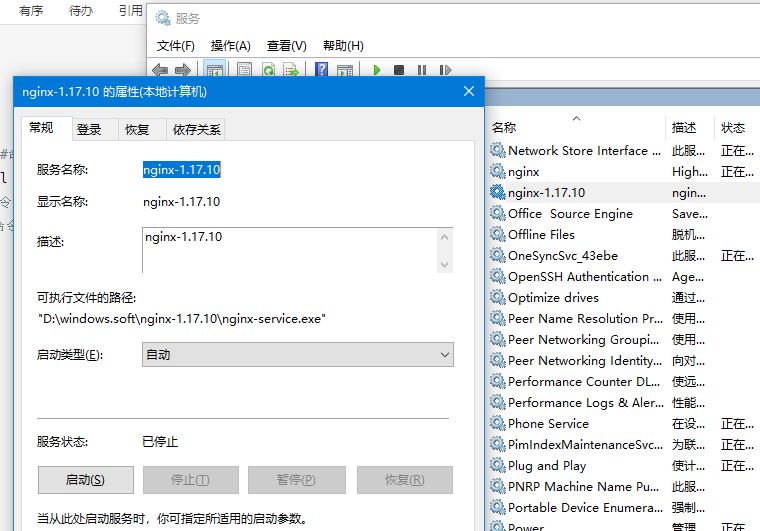Image resolution: width=760 pixels, height=531 pixels.
Task: Select the Peer Name Resolution Pr... service
Action: (x=624, y=318)
